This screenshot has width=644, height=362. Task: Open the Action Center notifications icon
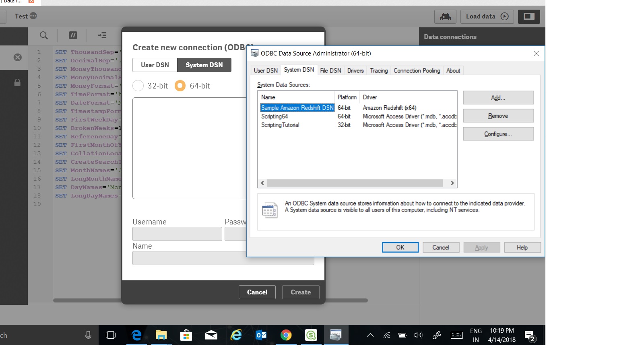tap(530, 335)
